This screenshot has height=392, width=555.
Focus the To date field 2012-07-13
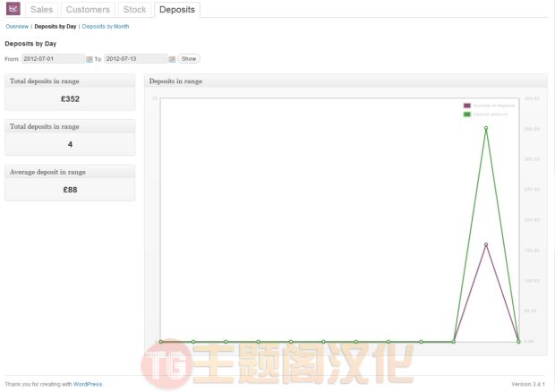pyautogui.click(x=135, y=59)
